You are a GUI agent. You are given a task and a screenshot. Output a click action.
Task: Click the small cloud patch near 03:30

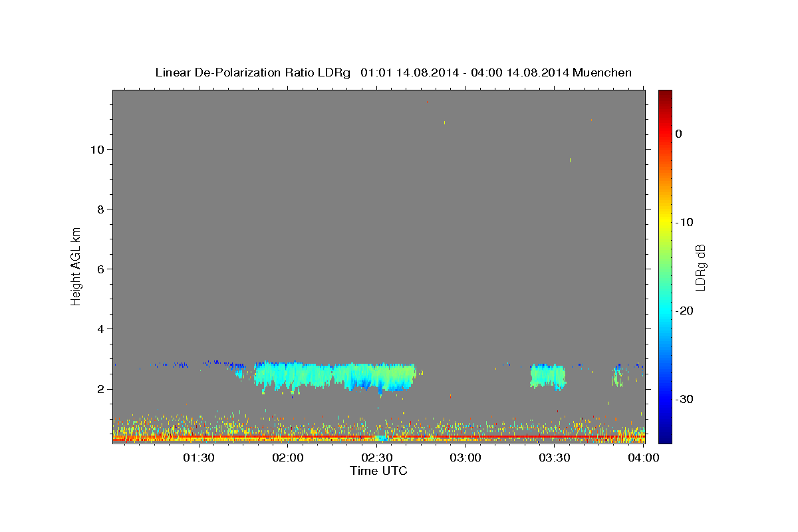coord(547,376)
